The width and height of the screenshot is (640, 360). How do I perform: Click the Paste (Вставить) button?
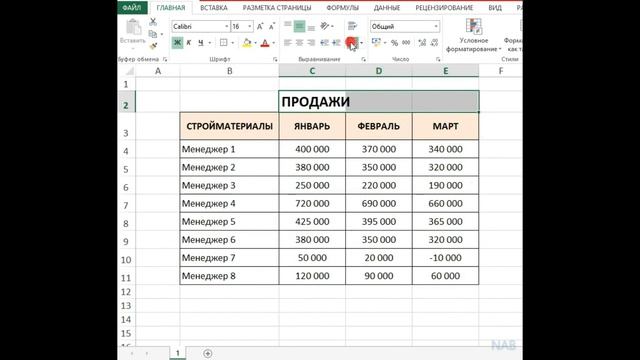pyautogui.click(x=133, y=32)
